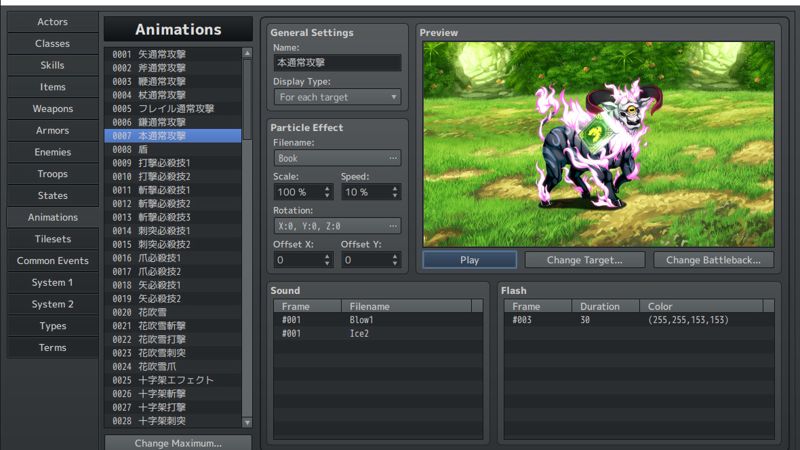Select the Blow1 sound row
The image size is (800, 450).
tap(378, 320)
